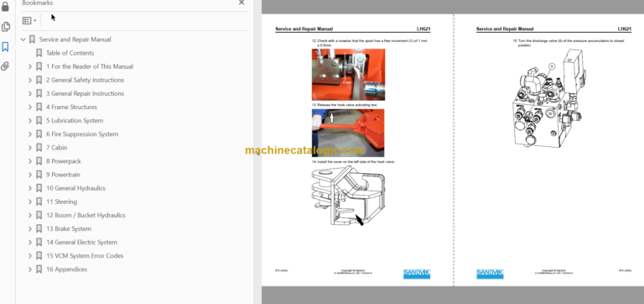This screenshot has height=304, width=644.
Task: Expand 7 Cabin bookmark
Action: click(x=30, y=148)
